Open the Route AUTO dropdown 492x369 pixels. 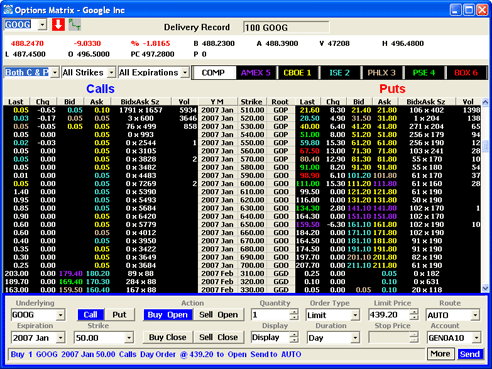point(475,315)
